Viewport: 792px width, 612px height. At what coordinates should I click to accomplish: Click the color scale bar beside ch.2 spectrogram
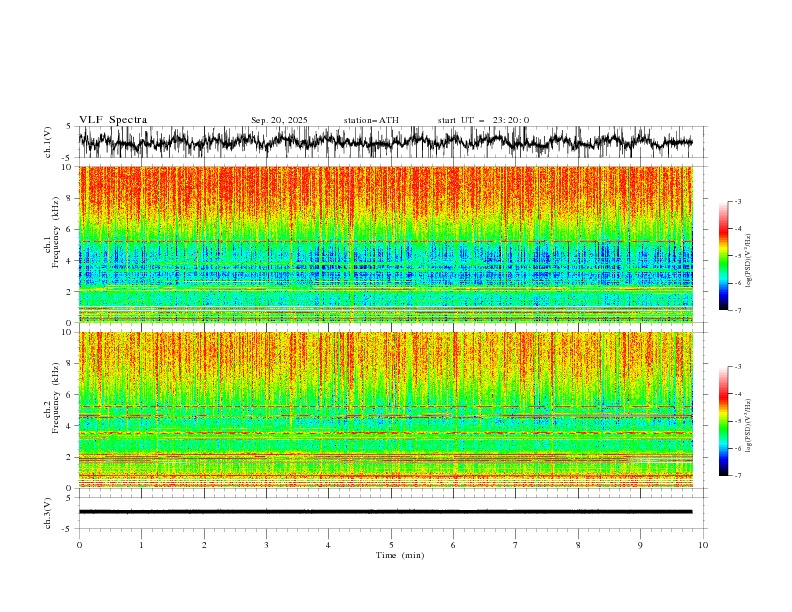723,421
